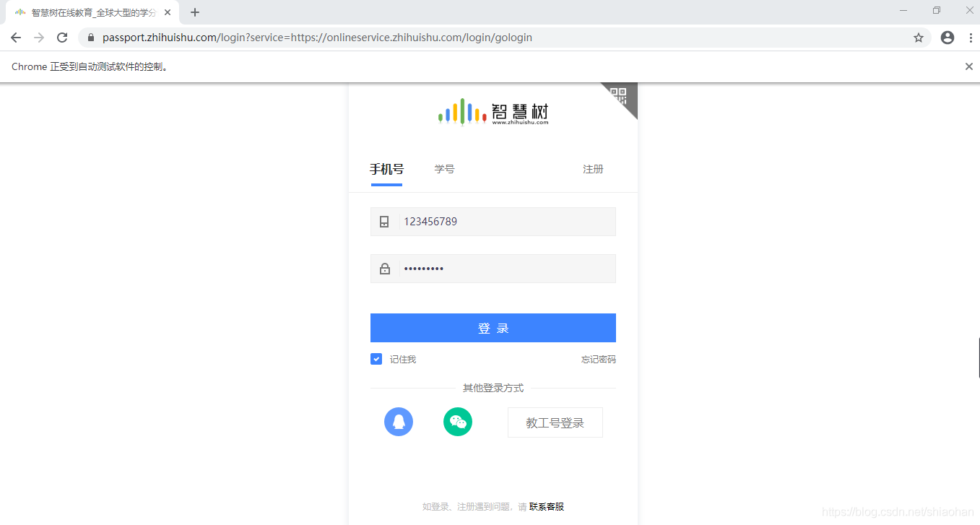980x525 pixels.
Task: Open Chrome three-dot menu
Action: (x=969, y=38)
